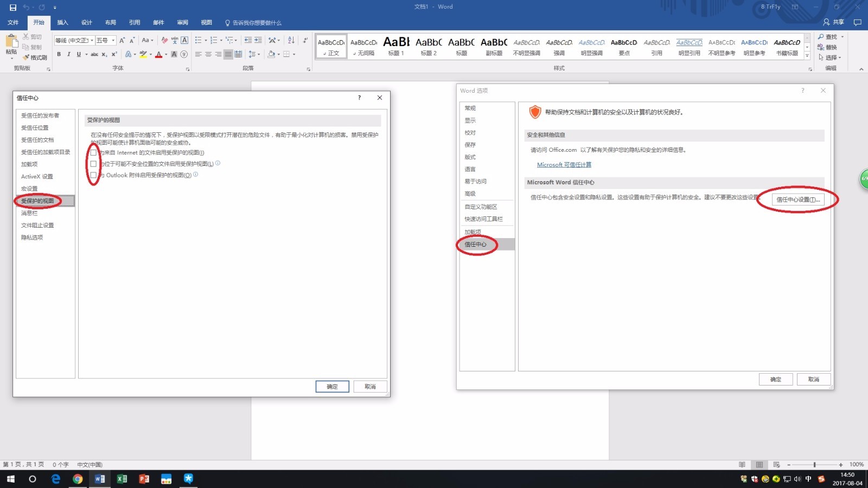Select 信任中心 in Word Options sidebar
868x488 pixels.
[x=487, y=245]
